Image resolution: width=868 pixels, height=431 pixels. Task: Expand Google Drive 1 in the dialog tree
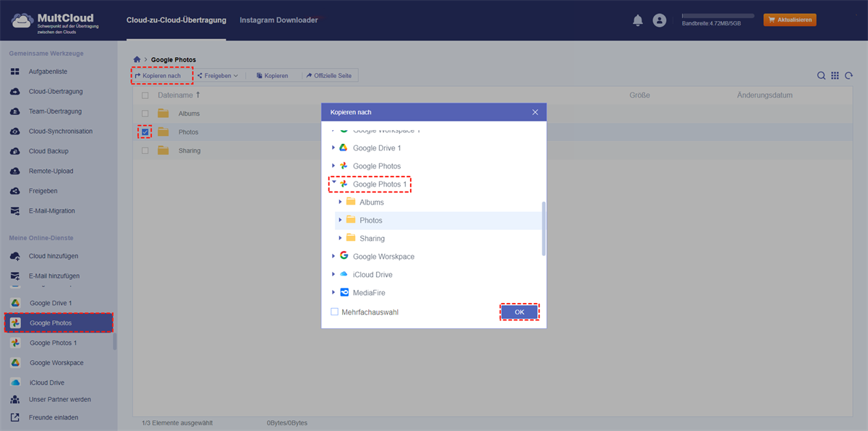(333, 148)
